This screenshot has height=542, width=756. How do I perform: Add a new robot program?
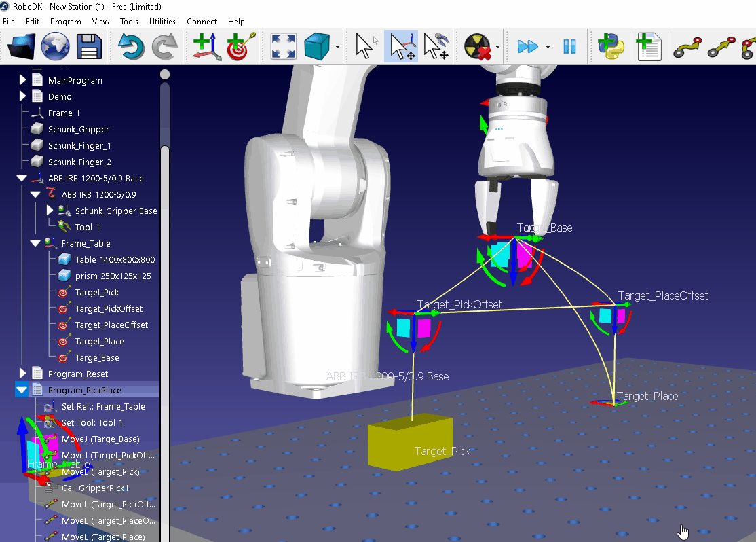tap(648, 46)
